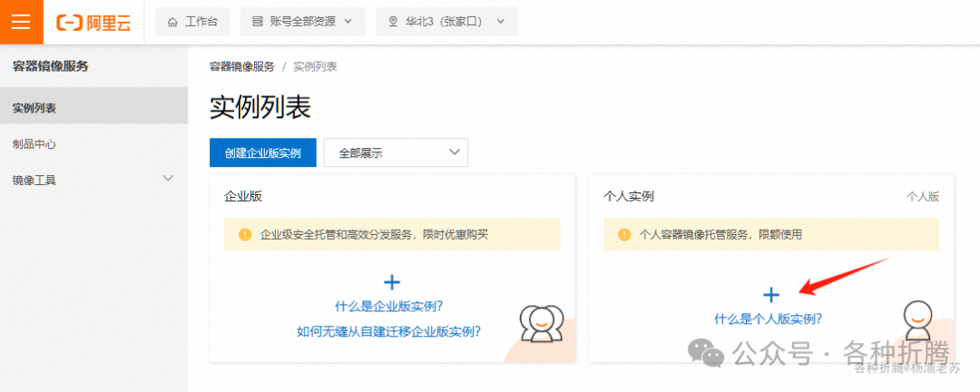This screenshot has width=980, height=392.
Task: Open the orange hamburger menu
Action: click(21, 22)
